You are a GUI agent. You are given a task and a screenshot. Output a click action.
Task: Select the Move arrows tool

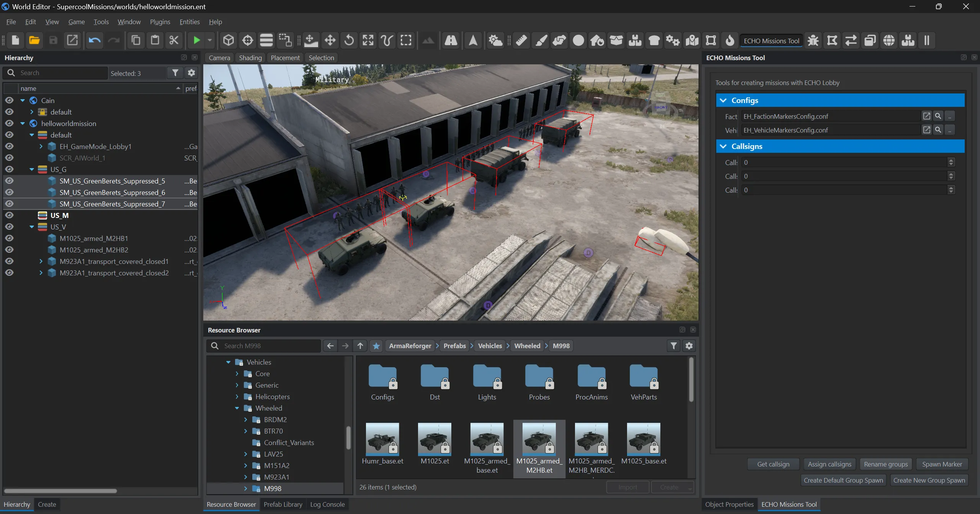(330, 40)
